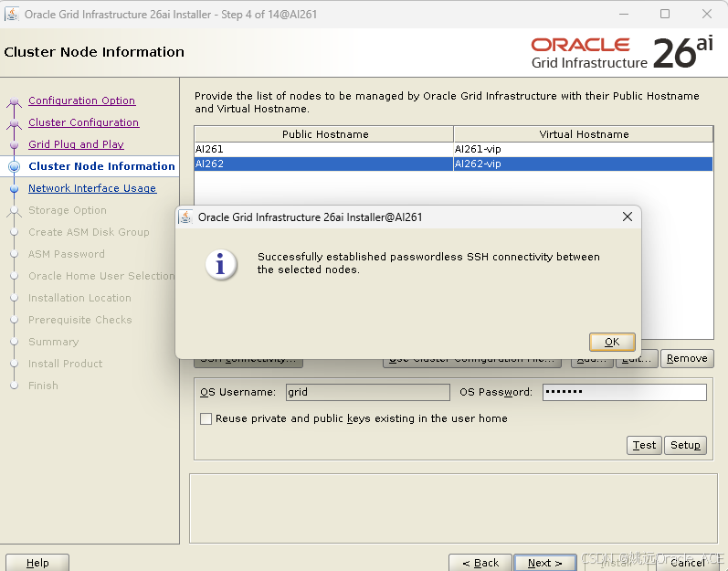Click the Virtual Hostname column header
Image resolution: width=728 pixels, height=571 pixels.
coord(583,134)
